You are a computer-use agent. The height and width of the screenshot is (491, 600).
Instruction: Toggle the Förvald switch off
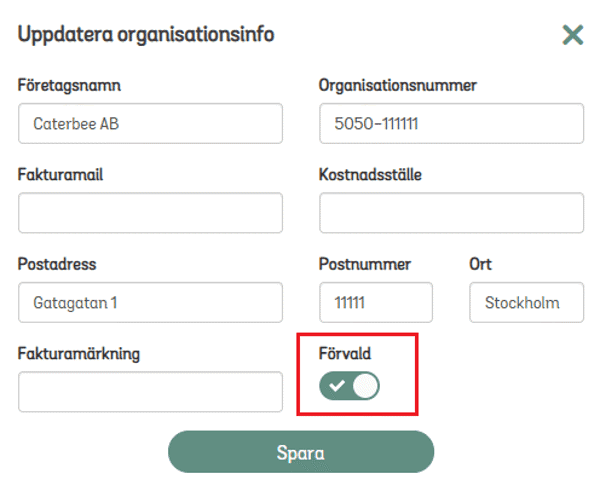[349, 386]
